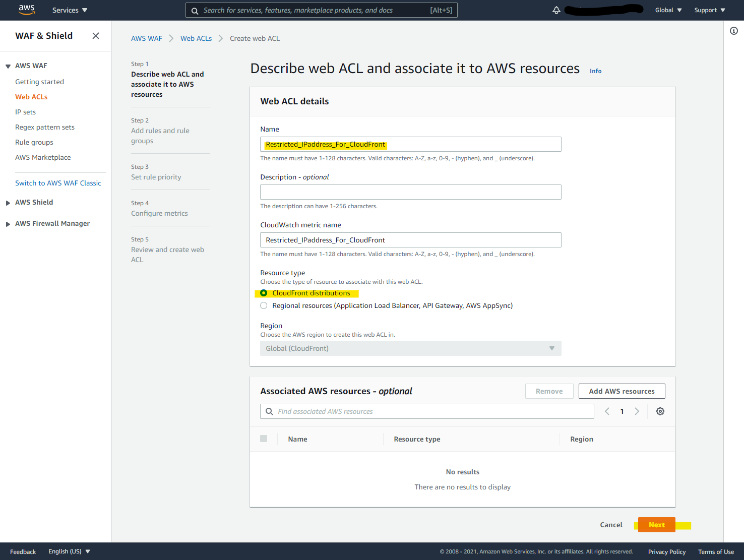Click Add AWS resources button

coord(622,391)
